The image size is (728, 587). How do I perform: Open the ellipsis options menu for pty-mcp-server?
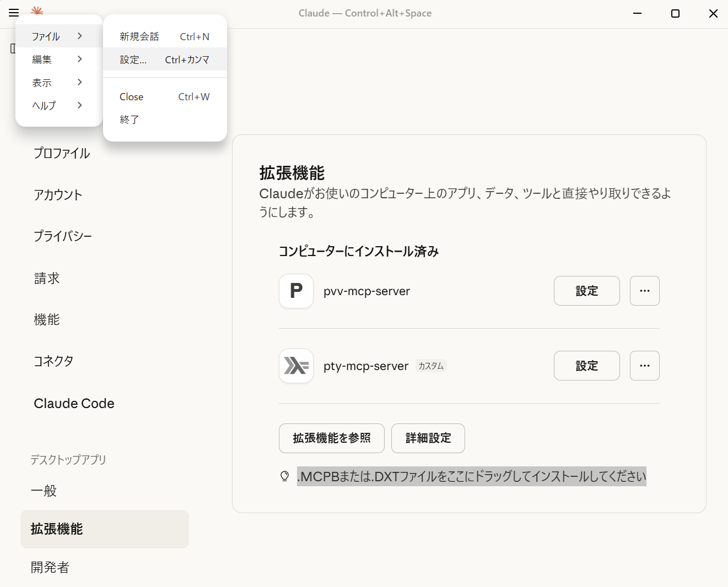644,366
